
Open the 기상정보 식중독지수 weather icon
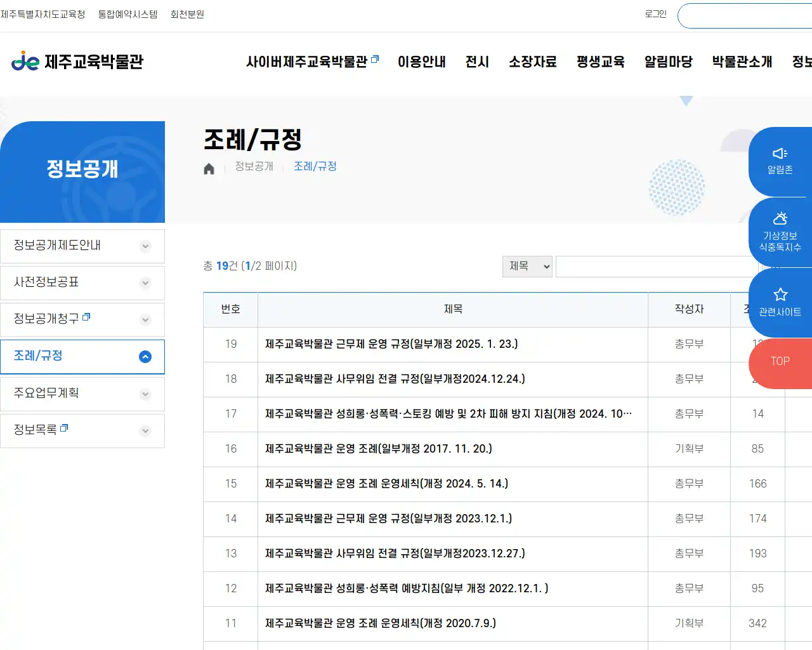tap(780, 232)
